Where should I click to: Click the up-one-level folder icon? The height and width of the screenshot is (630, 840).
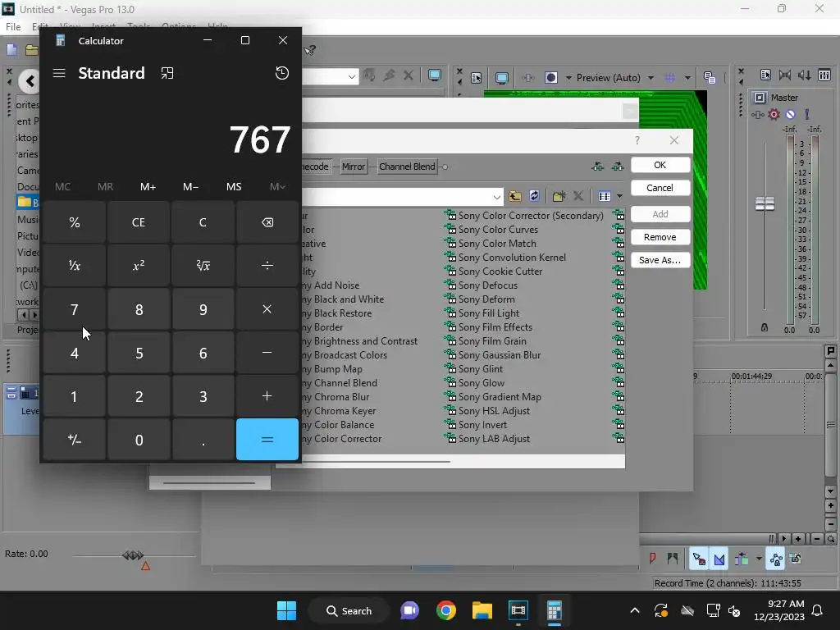click(x=515, y=196)
